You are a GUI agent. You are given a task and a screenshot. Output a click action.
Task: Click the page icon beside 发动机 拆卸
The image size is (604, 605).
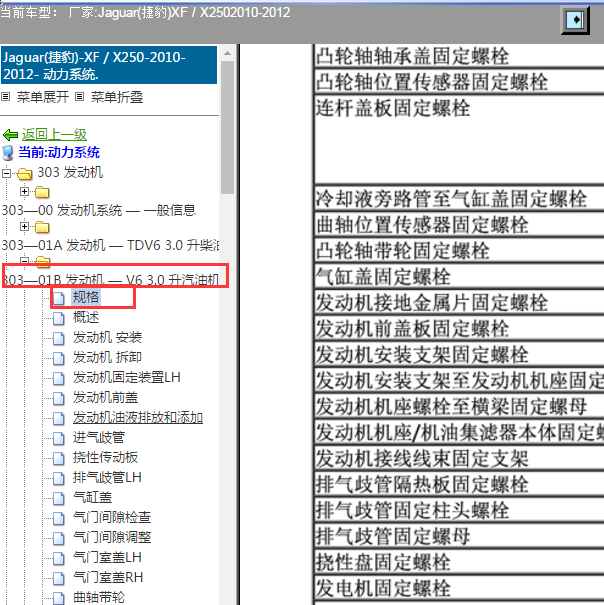(x=59, y=358)
